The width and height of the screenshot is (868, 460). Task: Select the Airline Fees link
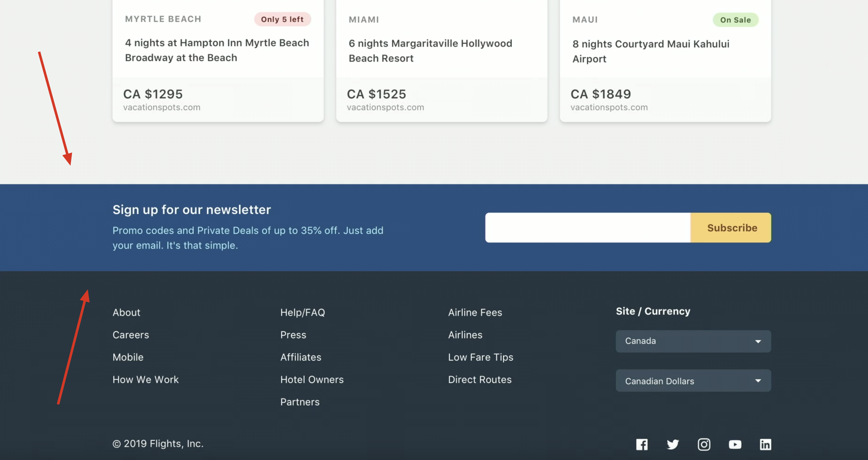pyautogui.click(x=475, y=312)
